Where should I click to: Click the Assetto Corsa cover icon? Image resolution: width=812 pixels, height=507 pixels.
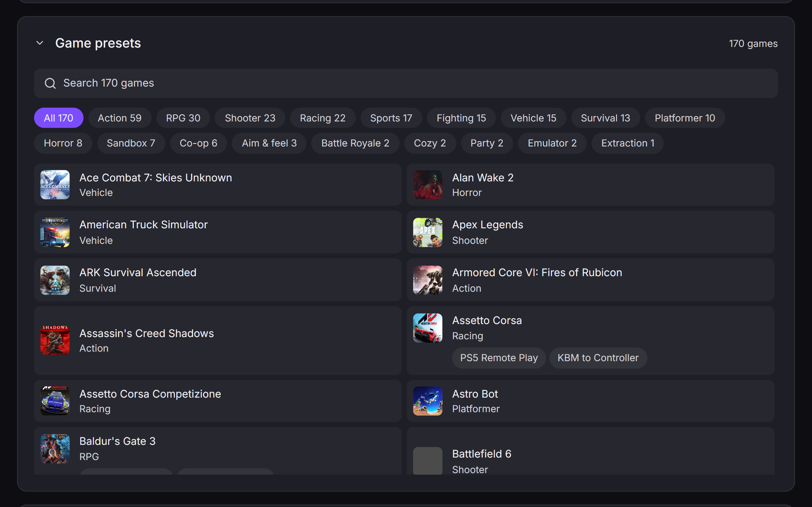point(428,328)
